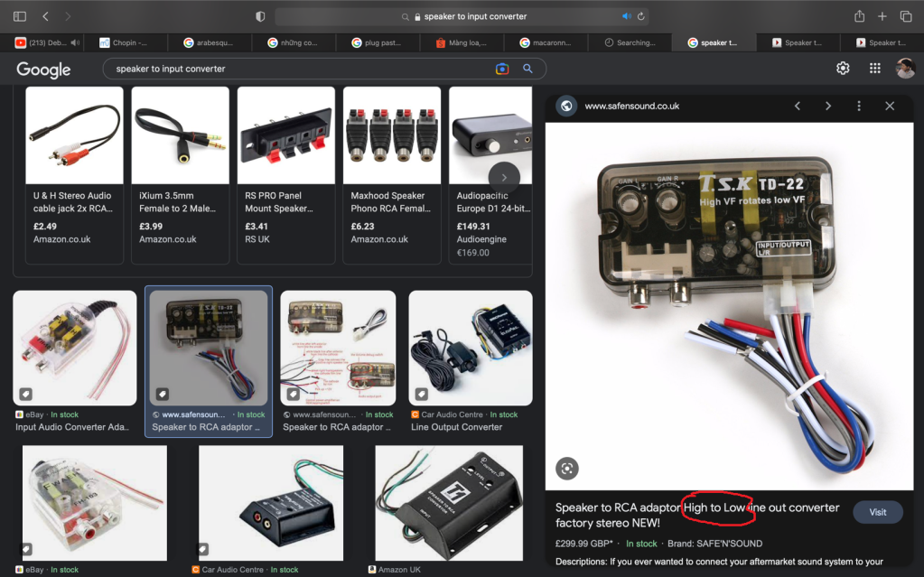Focus the Safari address bar

point(462,16)
